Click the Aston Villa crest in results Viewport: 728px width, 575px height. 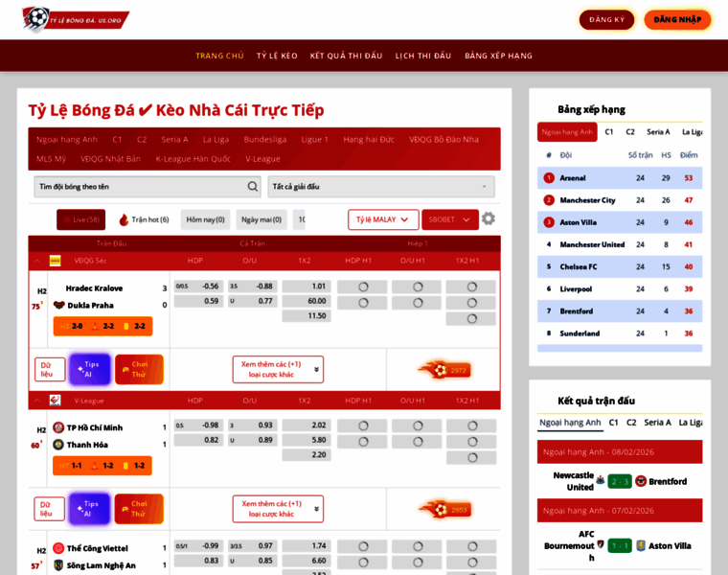tap(641, 545)
